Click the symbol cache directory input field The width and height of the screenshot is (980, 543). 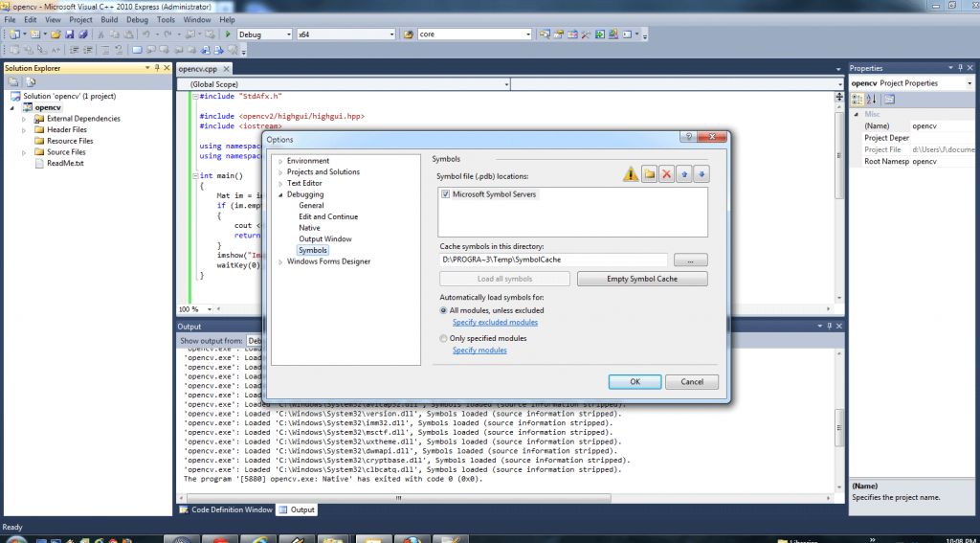tap(553, 260)
